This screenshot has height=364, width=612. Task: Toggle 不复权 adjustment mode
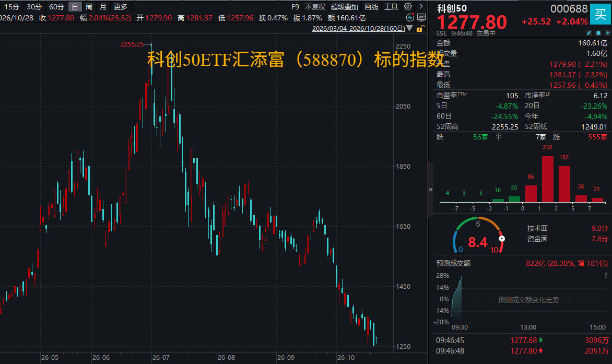(x=314, y=7)
